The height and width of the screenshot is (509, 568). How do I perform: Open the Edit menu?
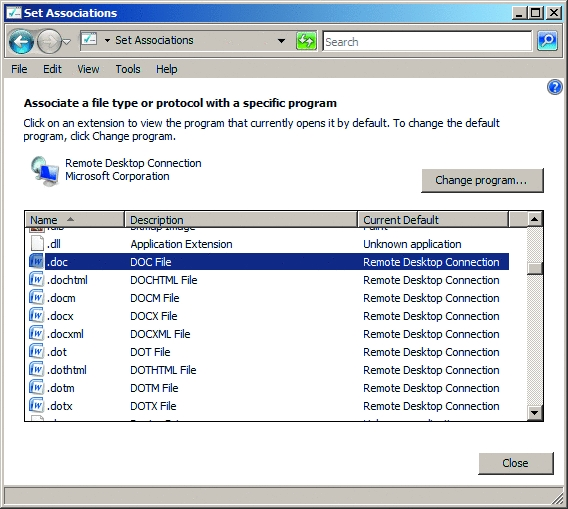[52, 69]
